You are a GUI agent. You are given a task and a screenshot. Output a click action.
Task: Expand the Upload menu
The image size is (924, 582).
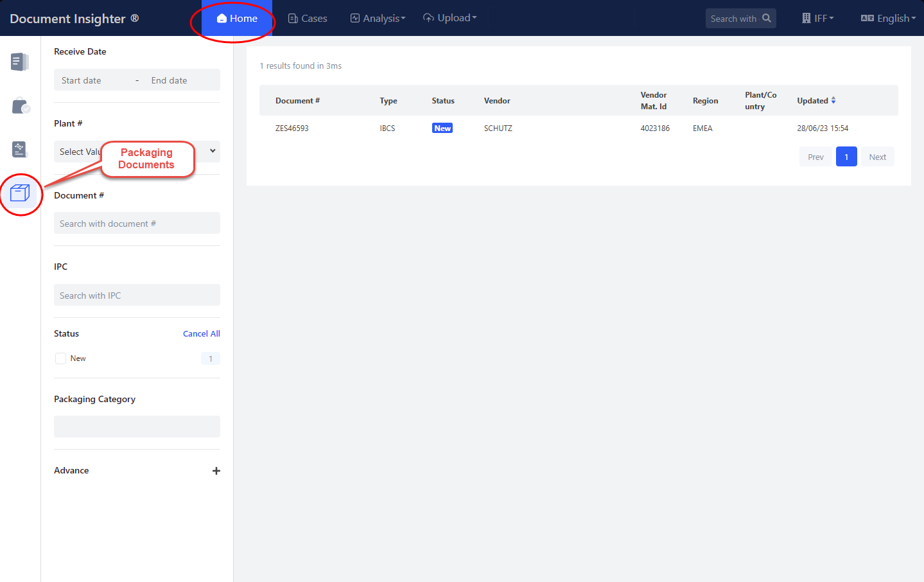(449, 18)
